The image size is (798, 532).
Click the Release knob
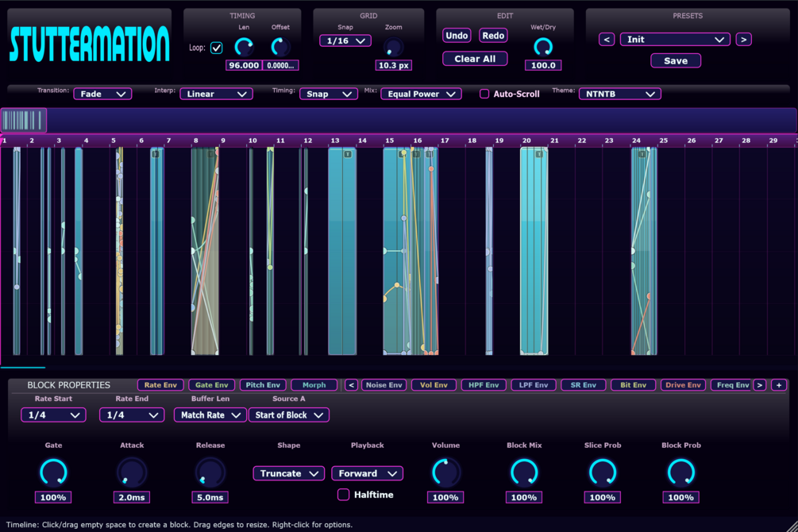click(x=210, y=472)
